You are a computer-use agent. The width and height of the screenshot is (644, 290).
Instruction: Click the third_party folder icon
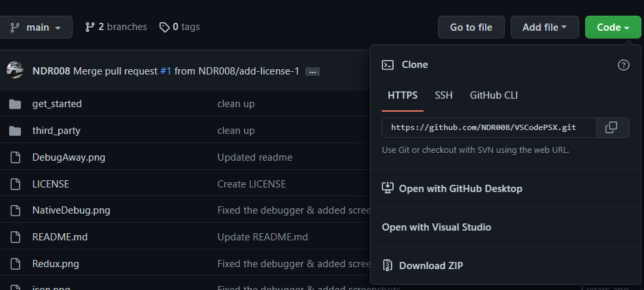point(15,131)
